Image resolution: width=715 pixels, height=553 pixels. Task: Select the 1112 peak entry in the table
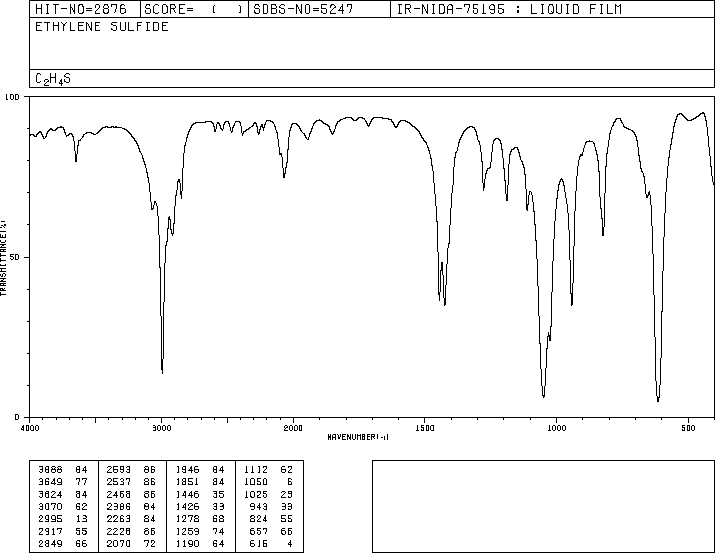click(x=268, y=470)
